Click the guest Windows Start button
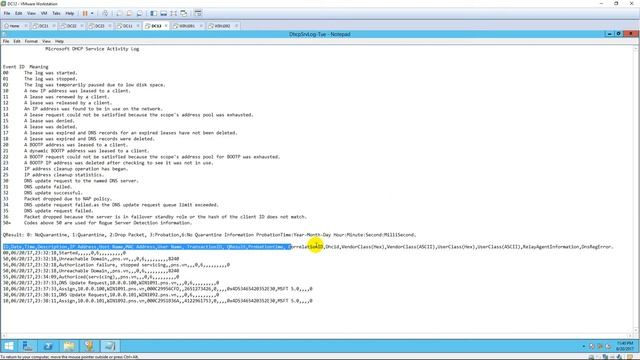Viewport: 640px width, 360px height. point(9,346)
